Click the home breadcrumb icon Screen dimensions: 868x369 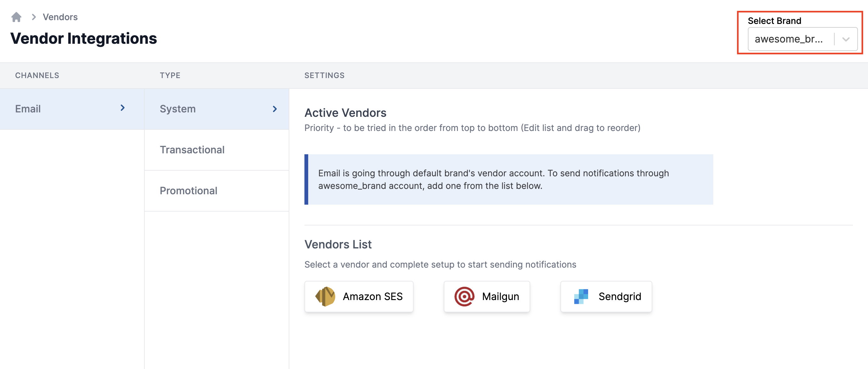(x=16, y=17)
